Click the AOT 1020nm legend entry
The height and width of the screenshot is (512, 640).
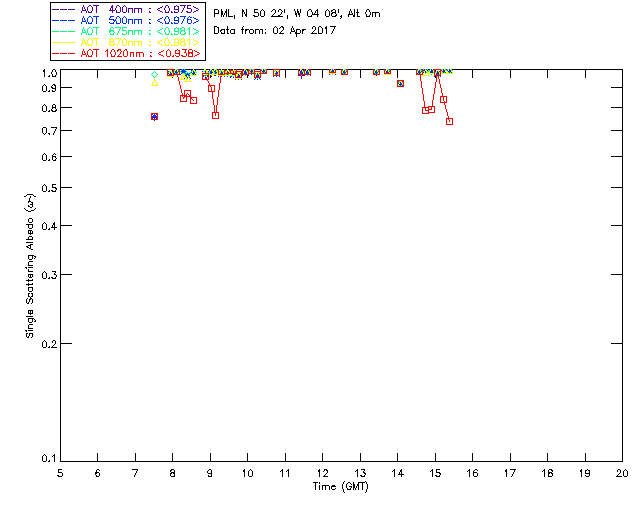tap(126, 53)
